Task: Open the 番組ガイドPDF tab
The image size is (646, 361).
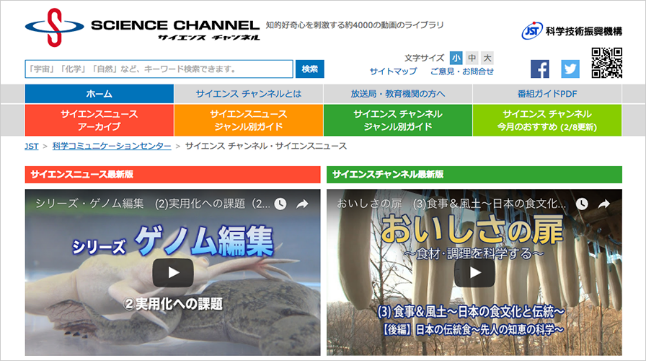Action: [x=547, y=94]
